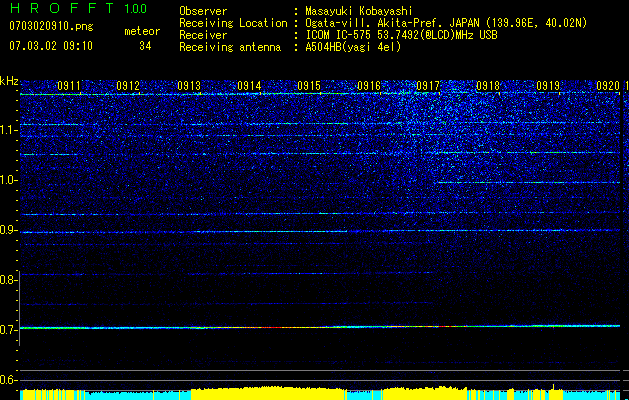This screenshot has height=400, width=629.
Task: Click the kHz axis unit label
Action: 9,81
